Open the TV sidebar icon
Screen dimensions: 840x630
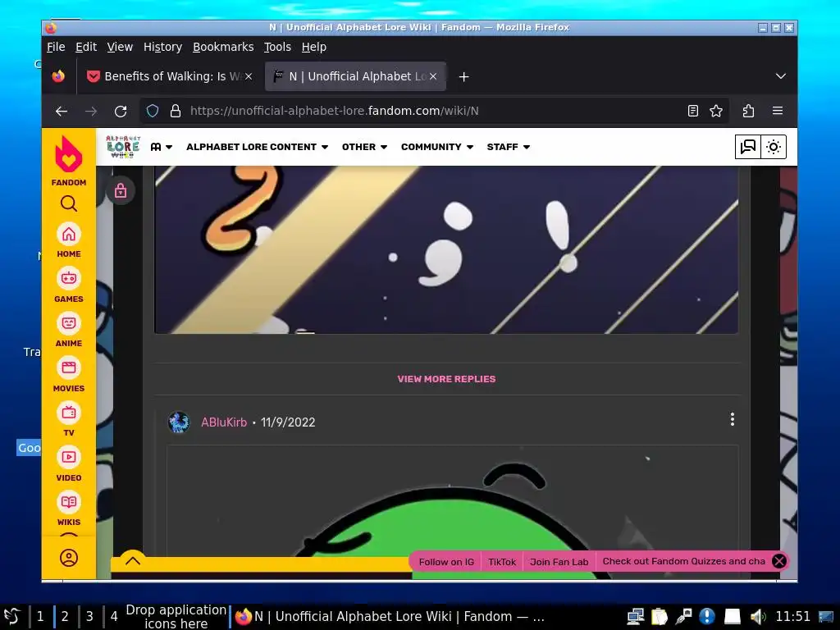[x=69, y=413]
